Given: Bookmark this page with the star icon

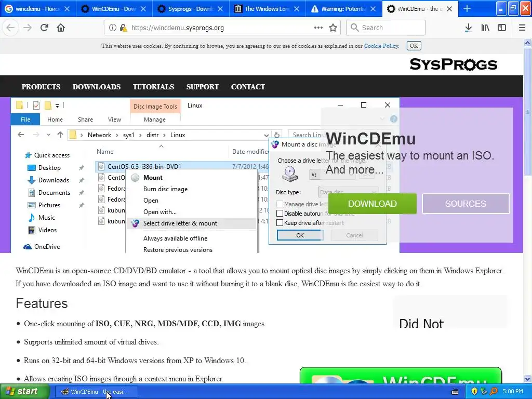Looking at the screenshot, I should [333, 28].
